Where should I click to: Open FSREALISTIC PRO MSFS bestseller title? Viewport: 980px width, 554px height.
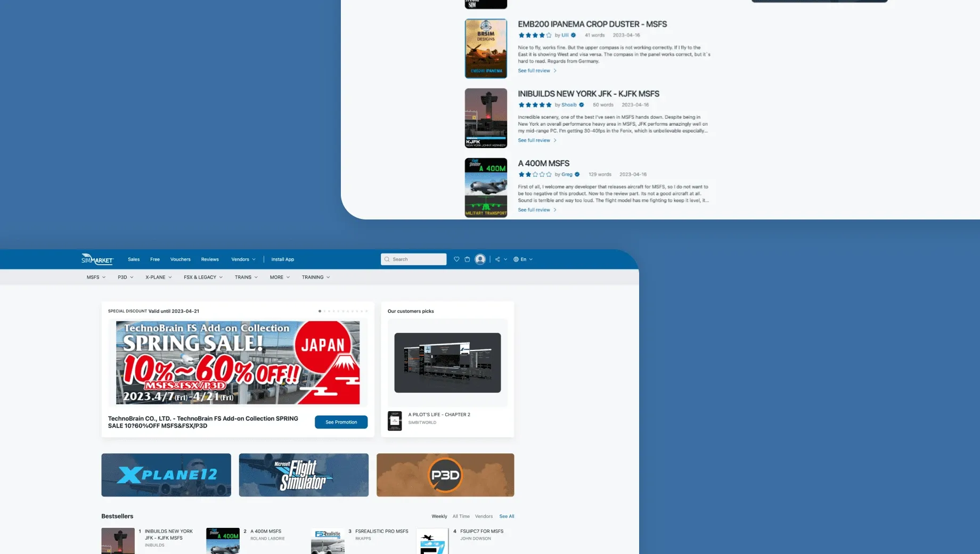[382, 531]
